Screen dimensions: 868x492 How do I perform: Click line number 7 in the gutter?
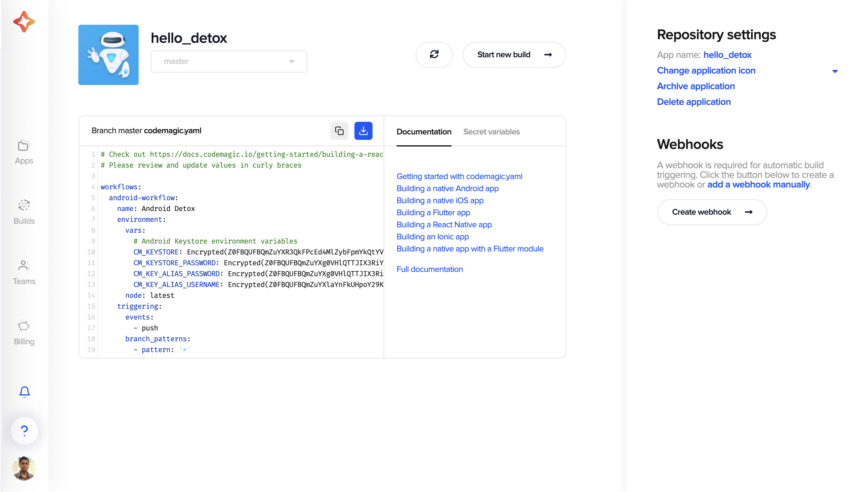(x=93, y=220)
